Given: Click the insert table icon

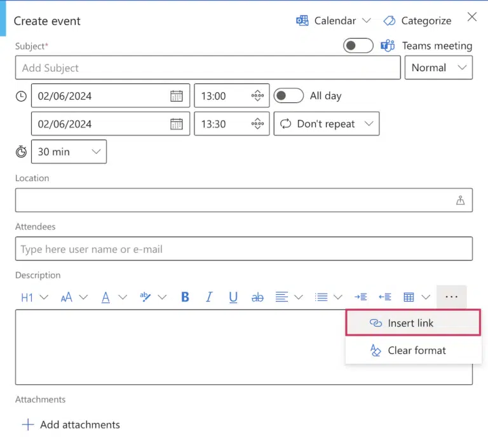Looking at the screenshot, I should point(409,297).
